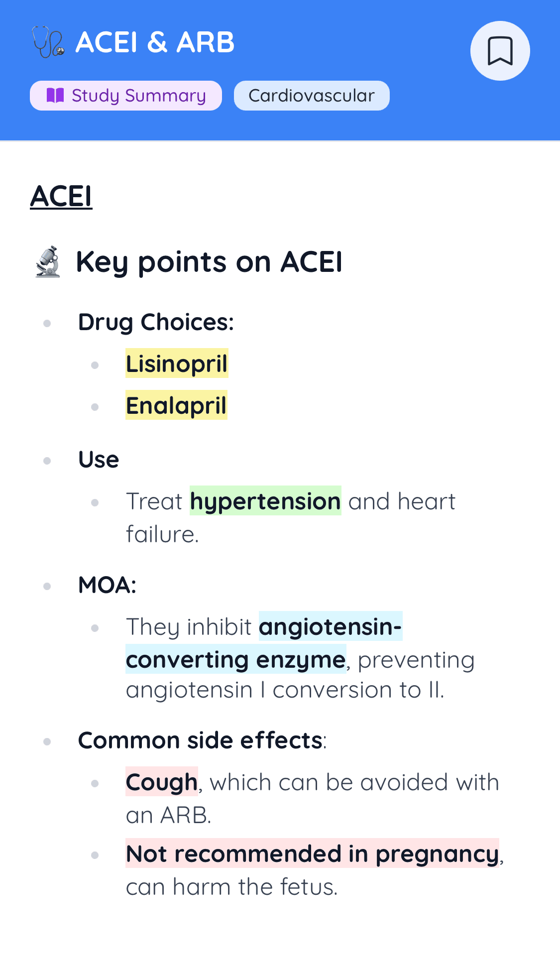Click the Use bullet label

(x=99, y=459)
